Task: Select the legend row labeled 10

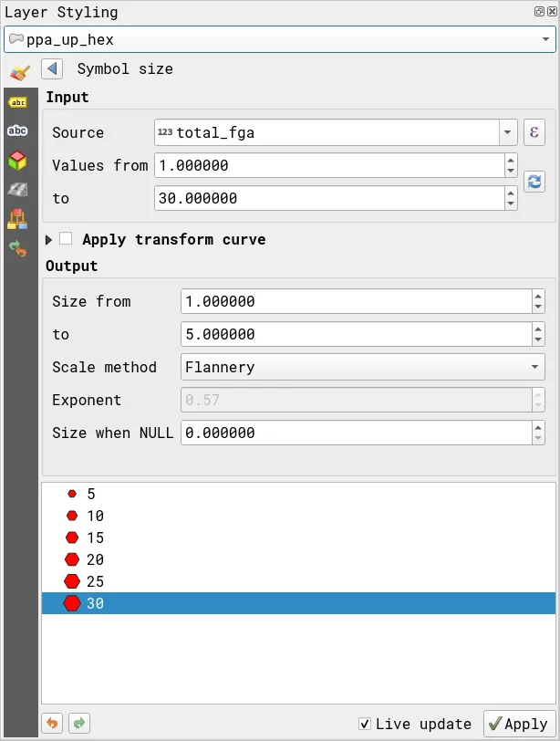Action: (298, 516)
